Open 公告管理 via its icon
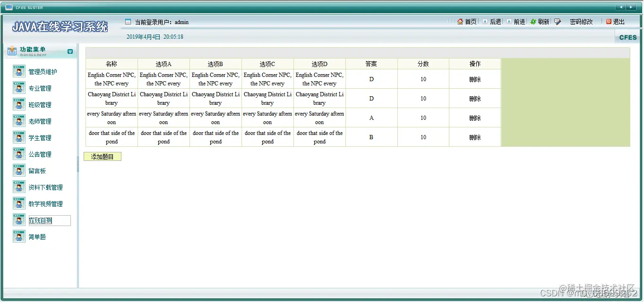Viewport: 644px width, 302px height. pos(19,154)
